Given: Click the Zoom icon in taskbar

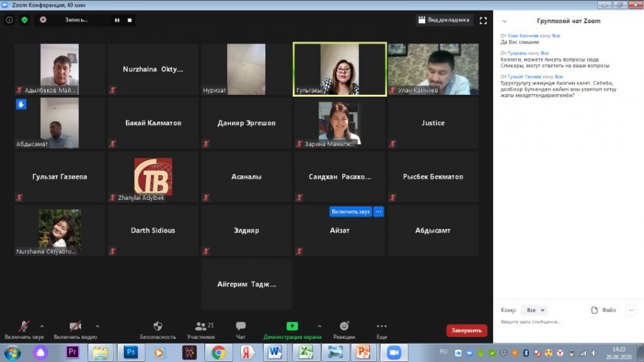Looking at the screenshot, I should pyautogui.click(x=394, y=353).
